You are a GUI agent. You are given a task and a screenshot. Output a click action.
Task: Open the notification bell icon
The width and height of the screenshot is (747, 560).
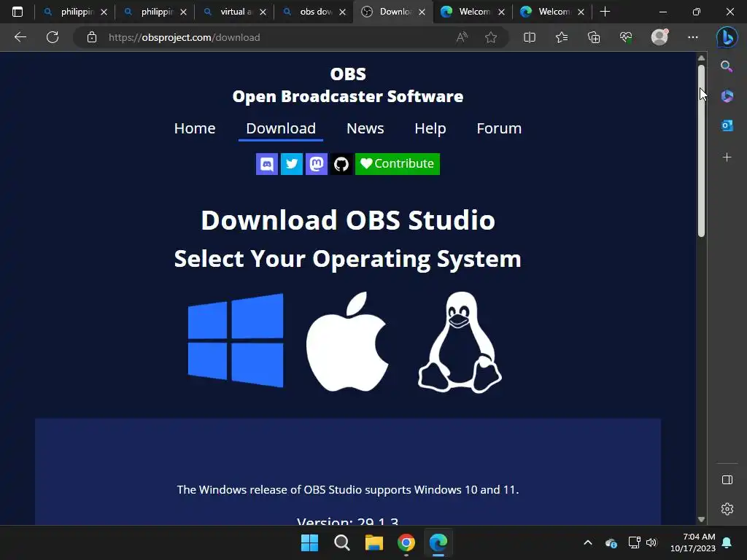click(727, 542)
